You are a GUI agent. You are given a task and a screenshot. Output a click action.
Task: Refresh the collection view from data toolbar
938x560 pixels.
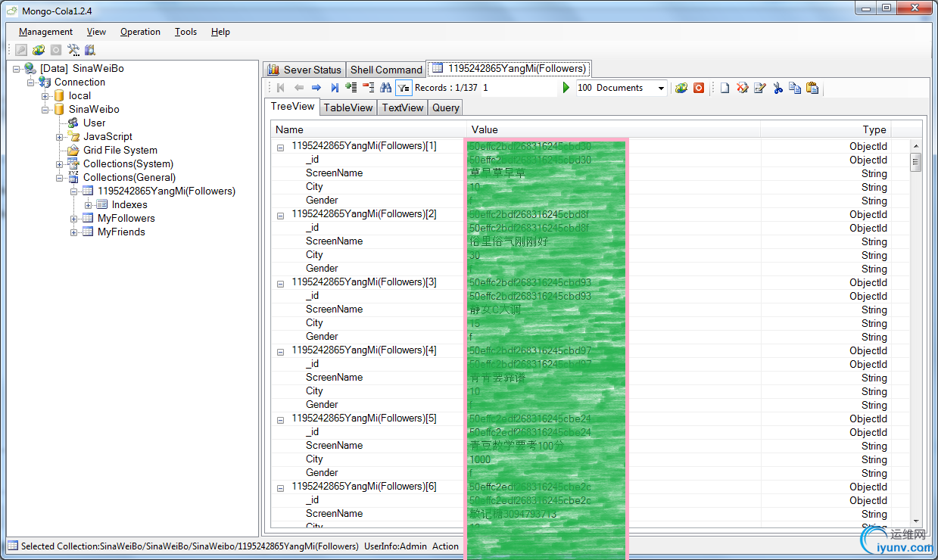coord(681,88)
